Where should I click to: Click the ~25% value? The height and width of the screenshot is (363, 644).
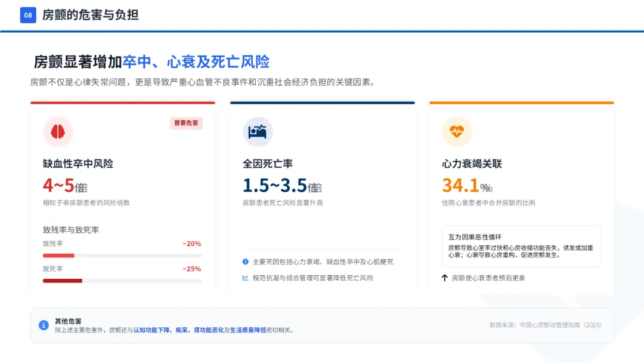tap(192, 269)
